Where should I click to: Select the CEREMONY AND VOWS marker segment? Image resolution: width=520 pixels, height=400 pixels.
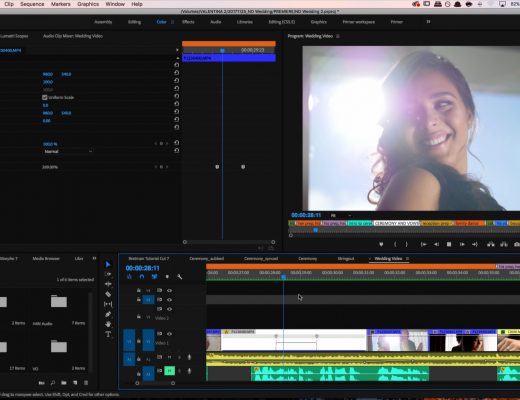[396, 223]
